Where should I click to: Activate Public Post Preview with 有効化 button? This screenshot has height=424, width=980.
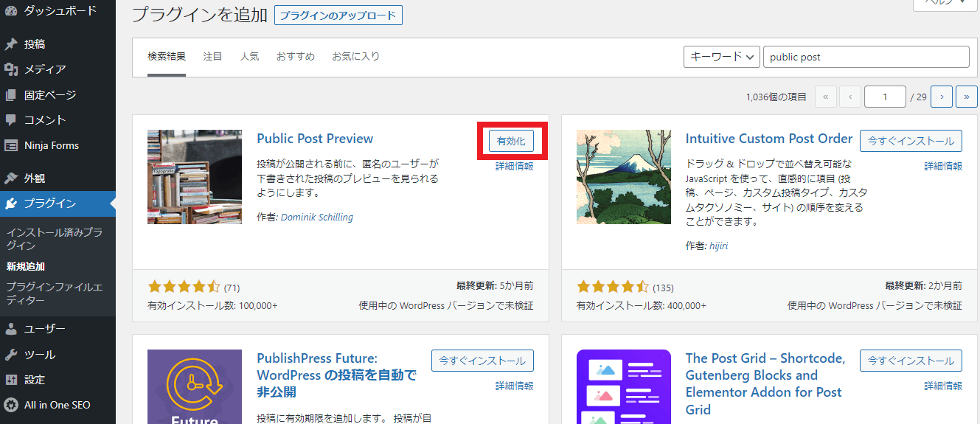(511, 140)
